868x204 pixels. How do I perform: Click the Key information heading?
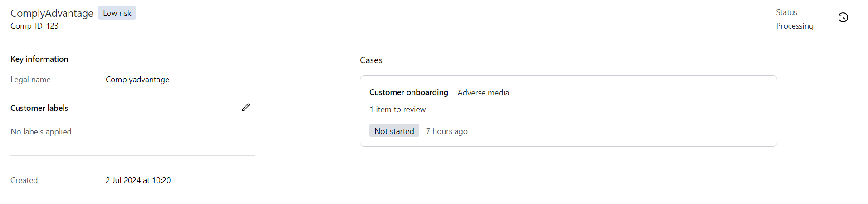tap(39, 59)
